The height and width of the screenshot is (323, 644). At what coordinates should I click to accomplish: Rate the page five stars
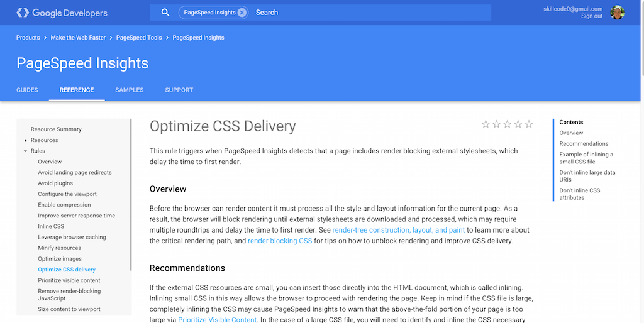tap(529, 124)
